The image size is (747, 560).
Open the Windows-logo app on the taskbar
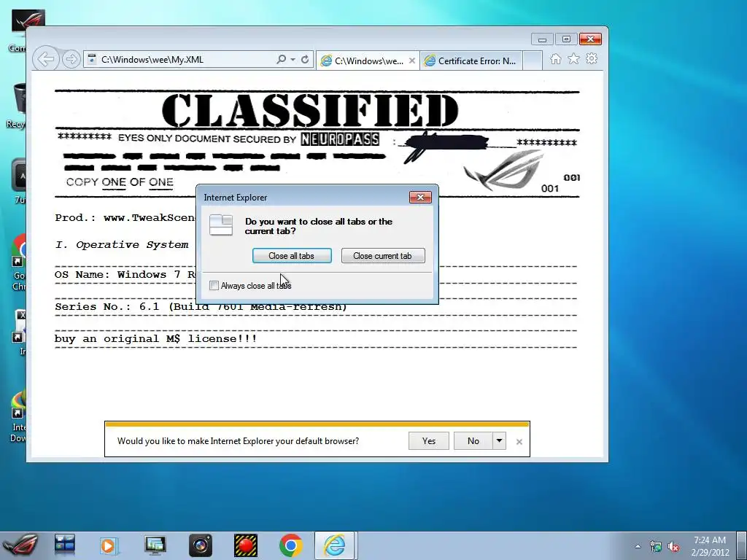65,545
